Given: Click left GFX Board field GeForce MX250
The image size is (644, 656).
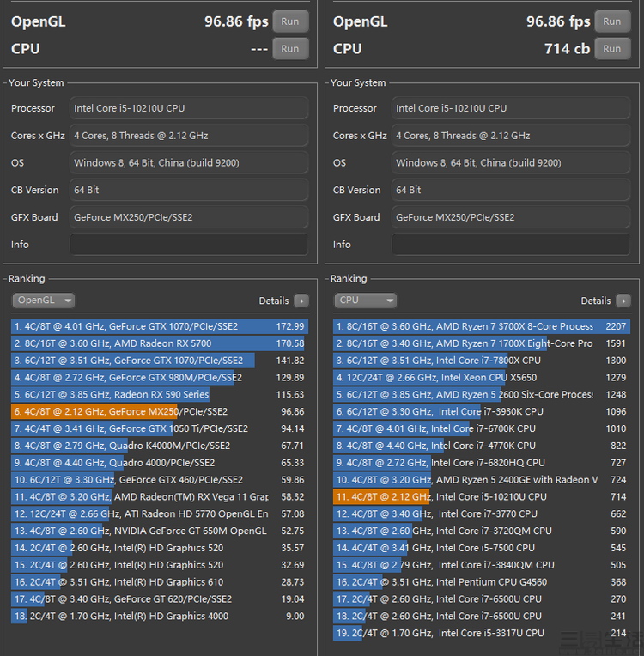Looking at the screenshot, I should point(189,217).
